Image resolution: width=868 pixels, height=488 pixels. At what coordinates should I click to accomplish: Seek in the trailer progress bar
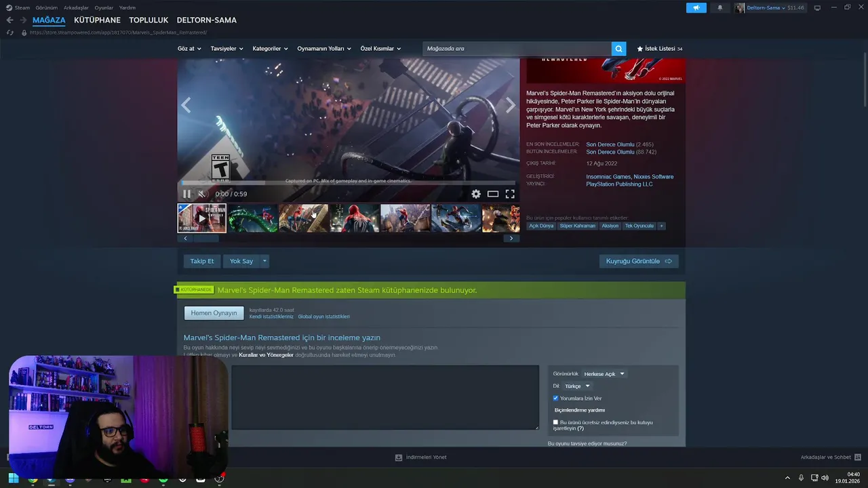tap(349, 183)
